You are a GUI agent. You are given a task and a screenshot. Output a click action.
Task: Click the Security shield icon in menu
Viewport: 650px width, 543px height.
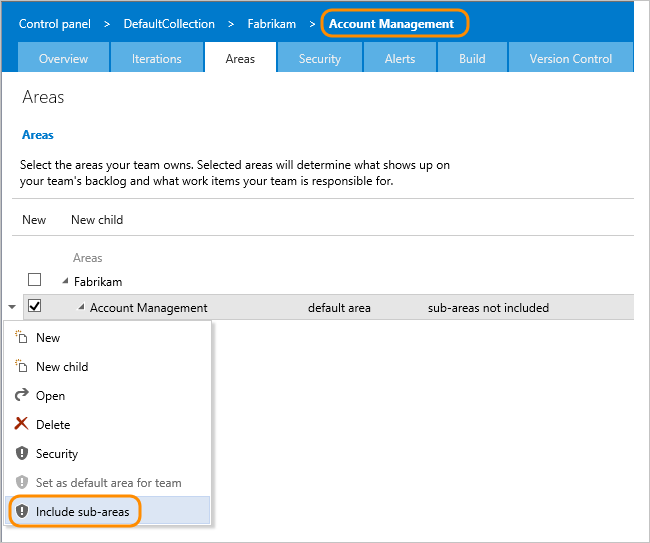point(22,453)
